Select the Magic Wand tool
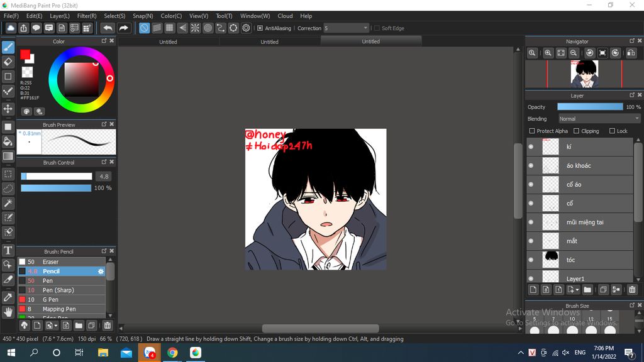 pos(8,203)
